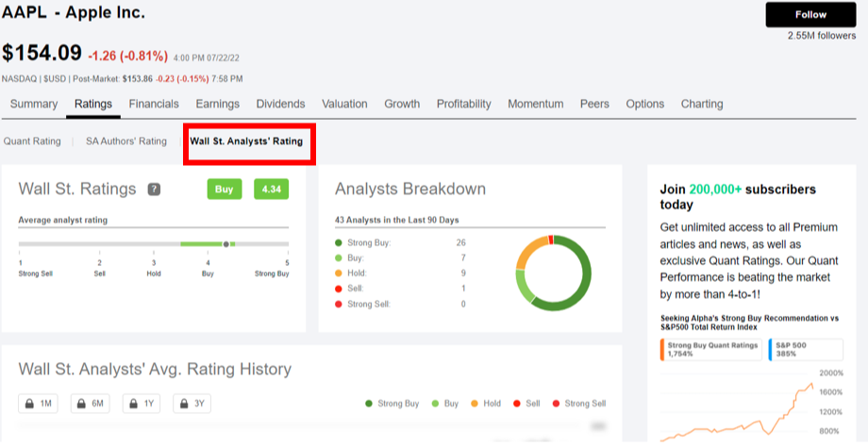Screen dimensions: 868x446
Task: Click the Strong Buy Quant Ratings 1,754% legend
Action: [710, 350]
